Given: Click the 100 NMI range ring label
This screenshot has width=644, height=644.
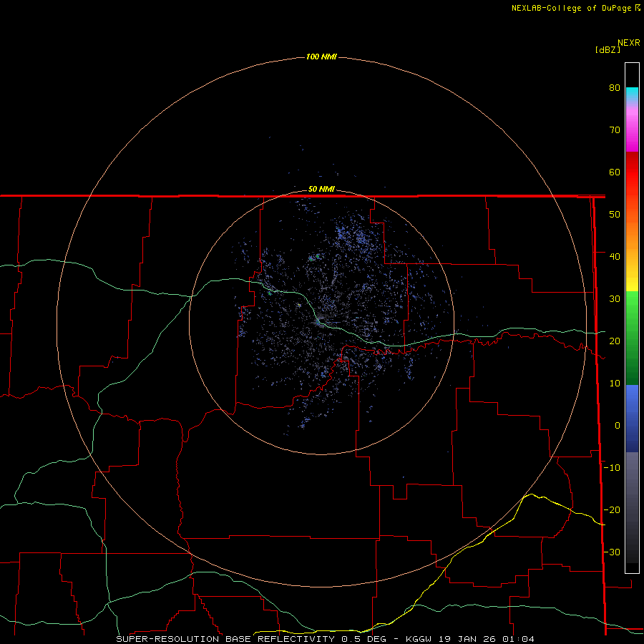Looking at the screenshot, I should 321,57.
